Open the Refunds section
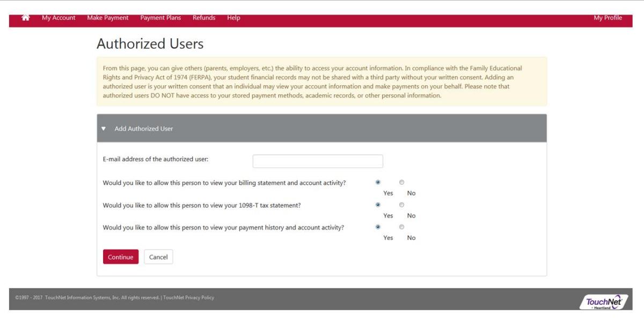This screenshot has width=644, height=322. (204, 17)
